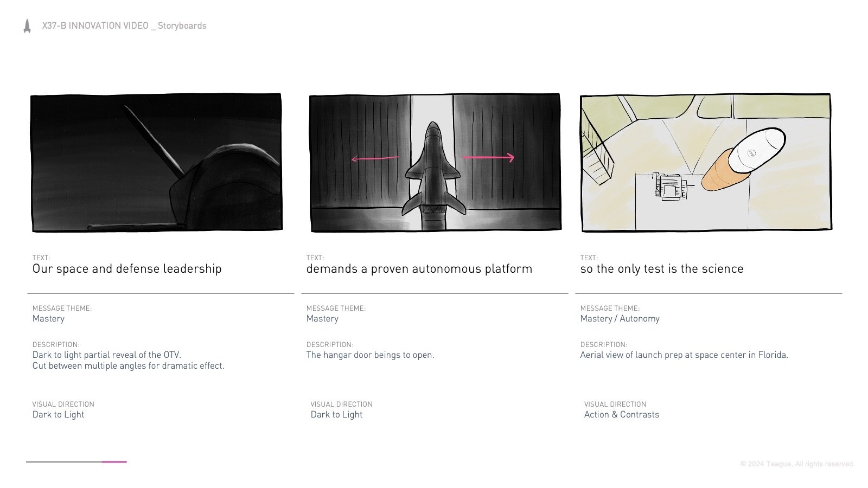Image resolution: width=868 pixels, height=488 pixels.
Task: Click 'Aerial view of launch prep' description
Action: (x=684, y=355)
